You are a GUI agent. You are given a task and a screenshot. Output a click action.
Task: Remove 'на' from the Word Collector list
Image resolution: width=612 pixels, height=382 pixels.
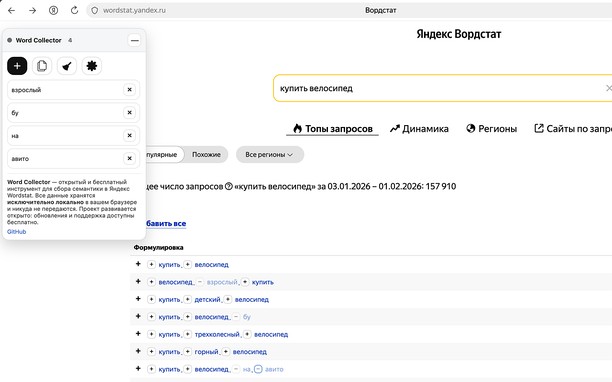pos(130,135)
